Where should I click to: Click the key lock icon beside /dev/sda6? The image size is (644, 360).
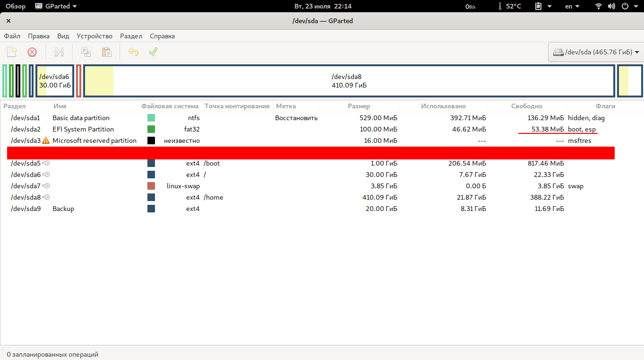coord(46,175)
